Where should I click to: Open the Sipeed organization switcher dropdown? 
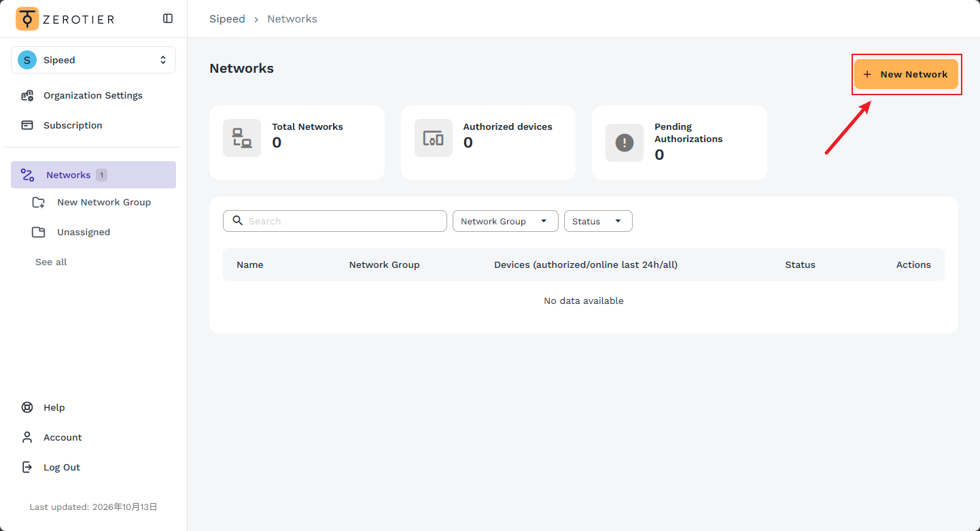93,60
